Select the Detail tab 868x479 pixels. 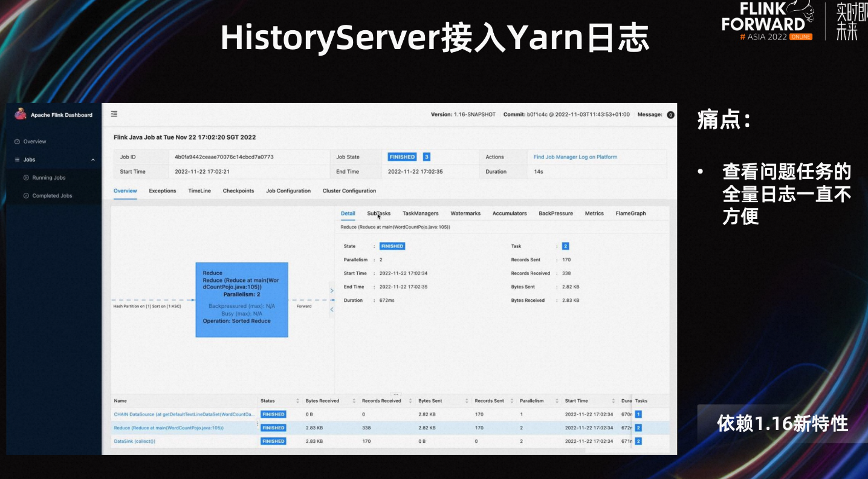coord(348,213)
